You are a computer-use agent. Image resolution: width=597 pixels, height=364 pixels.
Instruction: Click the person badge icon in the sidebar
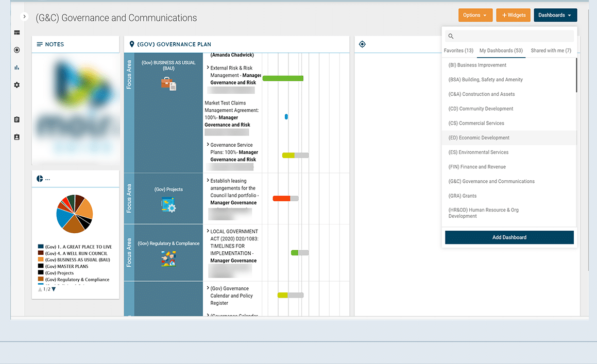point(16,136)
